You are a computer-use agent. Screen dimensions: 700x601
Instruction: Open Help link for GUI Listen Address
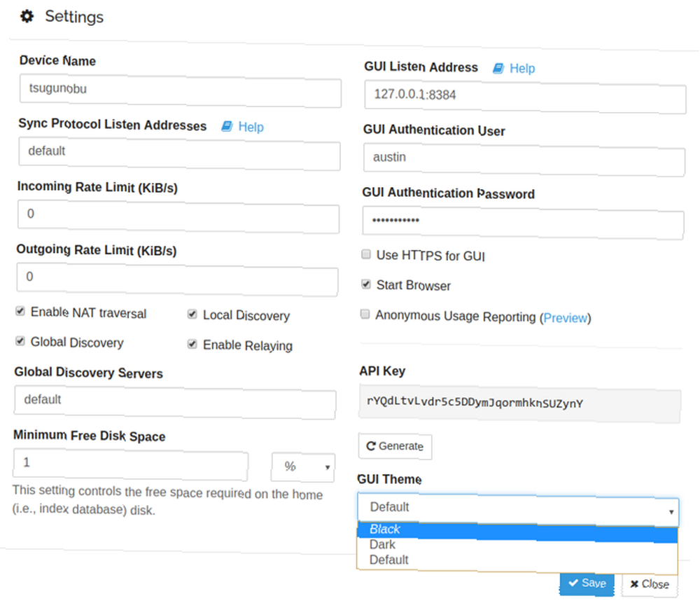[x=522, y=69]
